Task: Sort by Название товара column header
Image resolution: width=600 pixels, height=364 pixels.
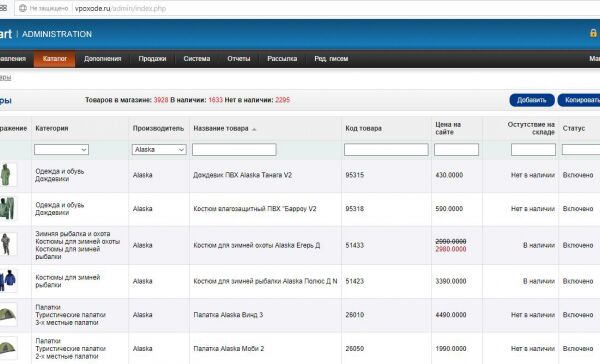Action: click(221, 128)
